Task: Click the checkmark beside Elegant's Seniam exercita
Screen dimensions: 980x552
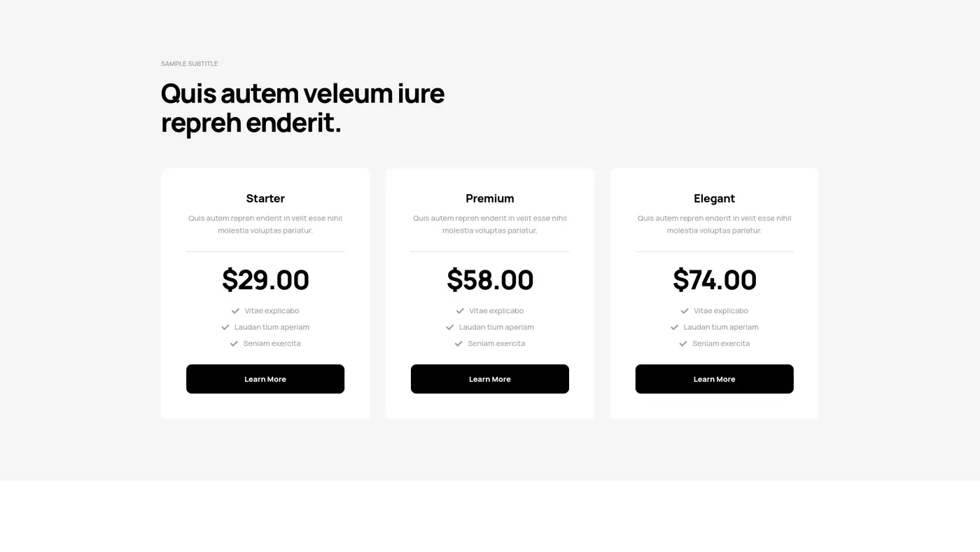Action: click(x=682, y=343)
